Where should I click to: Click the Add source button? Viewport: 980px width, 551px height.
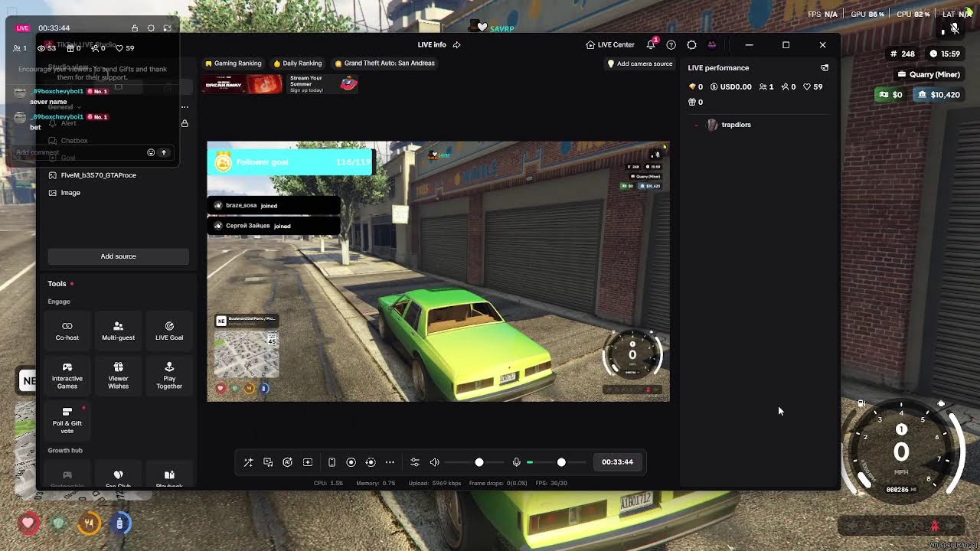pos(118,256)
